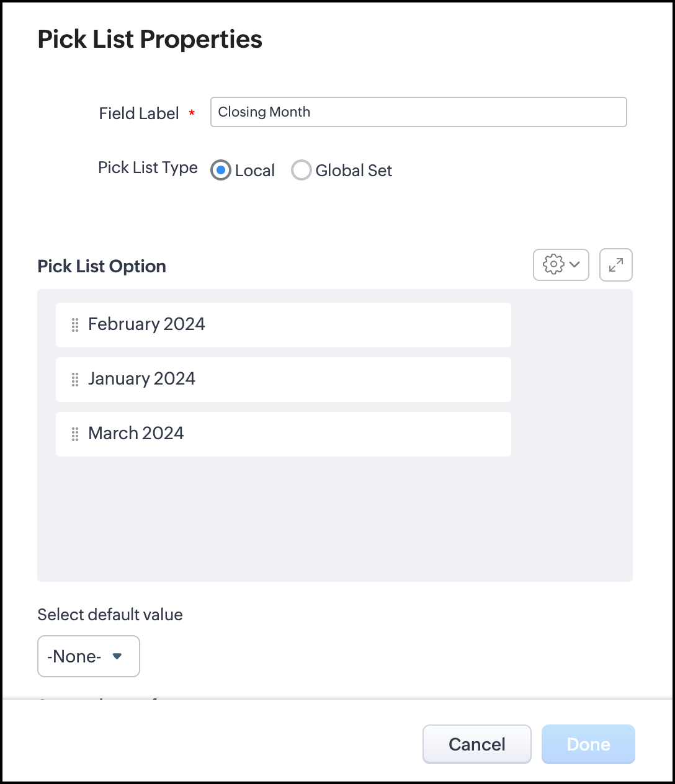
Task: Open the pick list gear settings menu
Action: click(561, 265)
